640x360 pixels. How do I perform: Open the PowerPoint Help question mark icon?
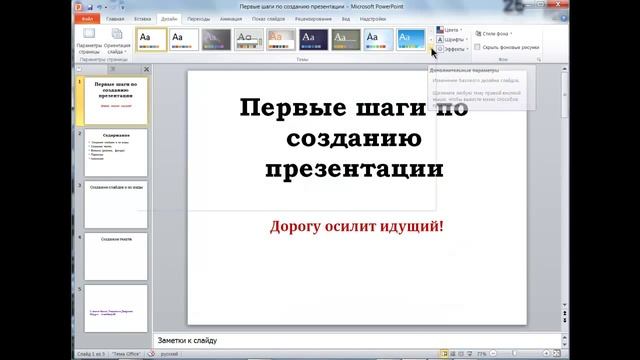564,19
